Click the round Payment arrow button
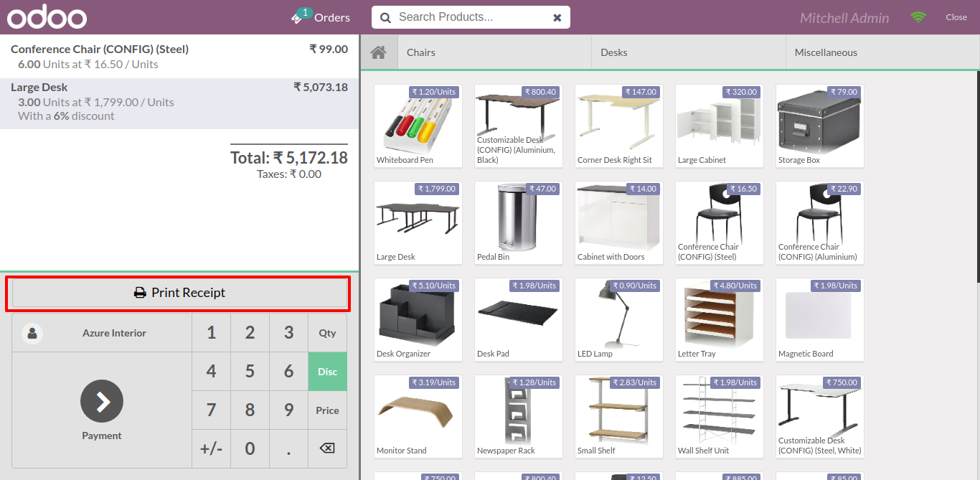This screenshot has width=980, height=480. pyautogui.click(x=102, y=401)
